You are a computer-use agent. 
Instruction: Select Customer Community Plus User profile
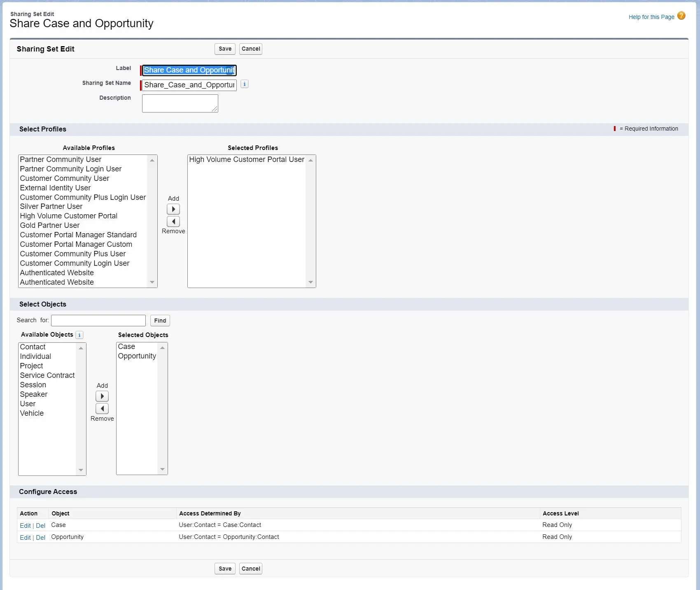pyautogui.click(x=83, y=254)
